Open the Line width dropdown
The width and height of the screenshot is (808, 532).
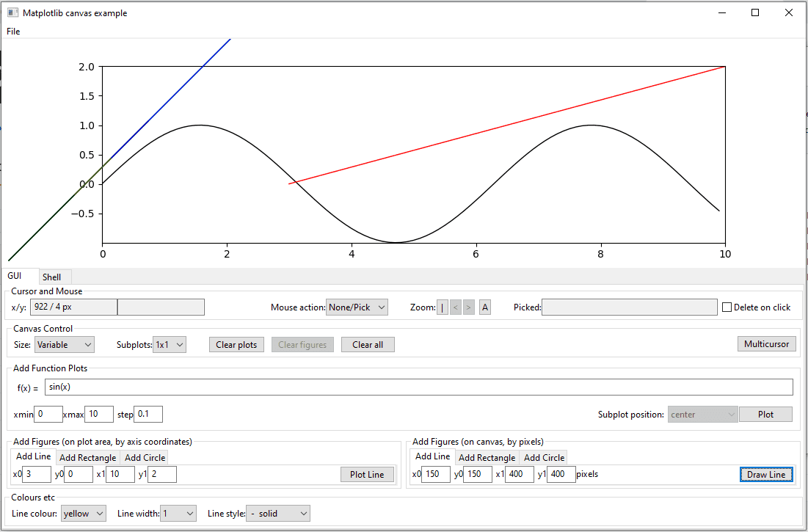click(x=178, y=513)
